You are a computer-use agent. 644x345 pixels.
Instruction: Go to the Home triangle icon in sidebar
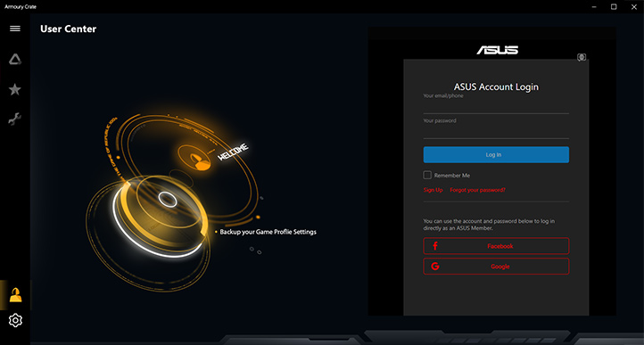coord(15,60)
